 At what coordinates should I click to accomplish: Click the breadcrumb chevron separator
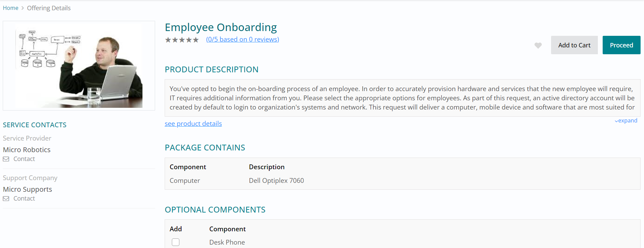pyautogui.click(x=23, y=8)
